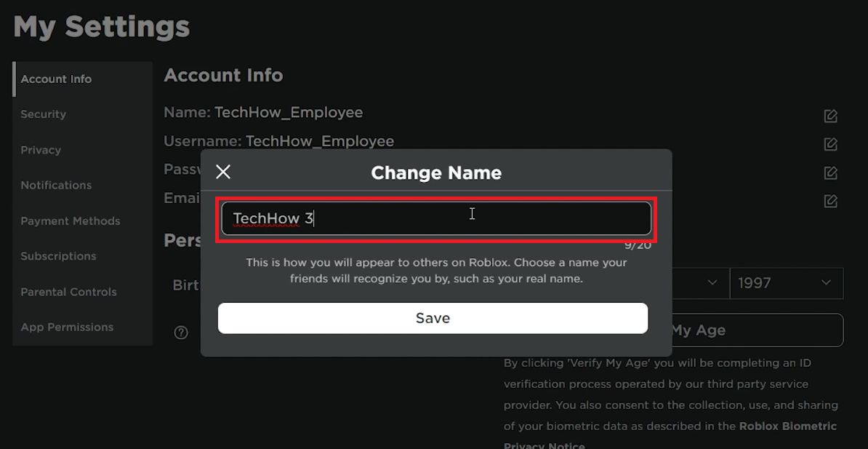
Task: Open the 1997 birth year dropdown
Action: click(787, 283)
